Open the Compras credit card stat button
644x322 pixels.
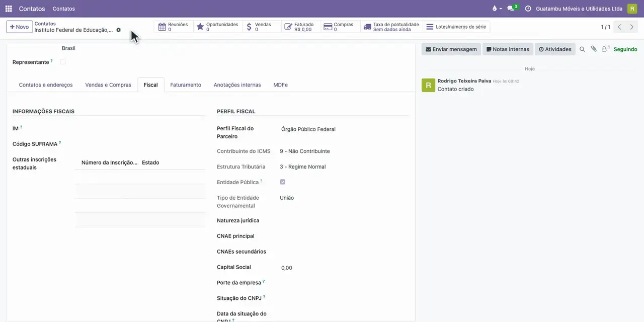point(341,27)
